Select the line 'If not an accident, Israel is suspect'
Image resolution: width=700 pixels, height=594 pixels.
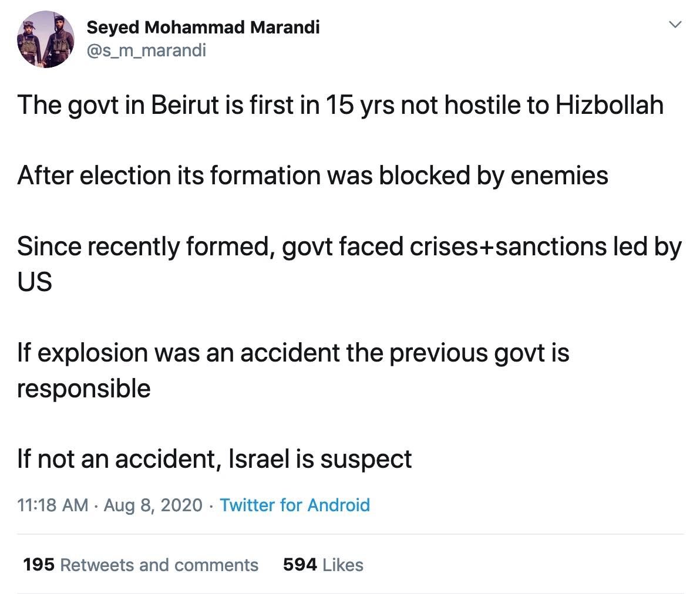pos(214,459)
